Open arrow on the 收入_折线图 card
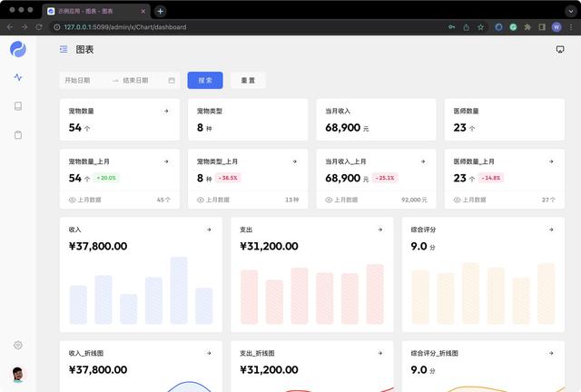This screenshot has height=392, width=581. (x=209, y=353)
